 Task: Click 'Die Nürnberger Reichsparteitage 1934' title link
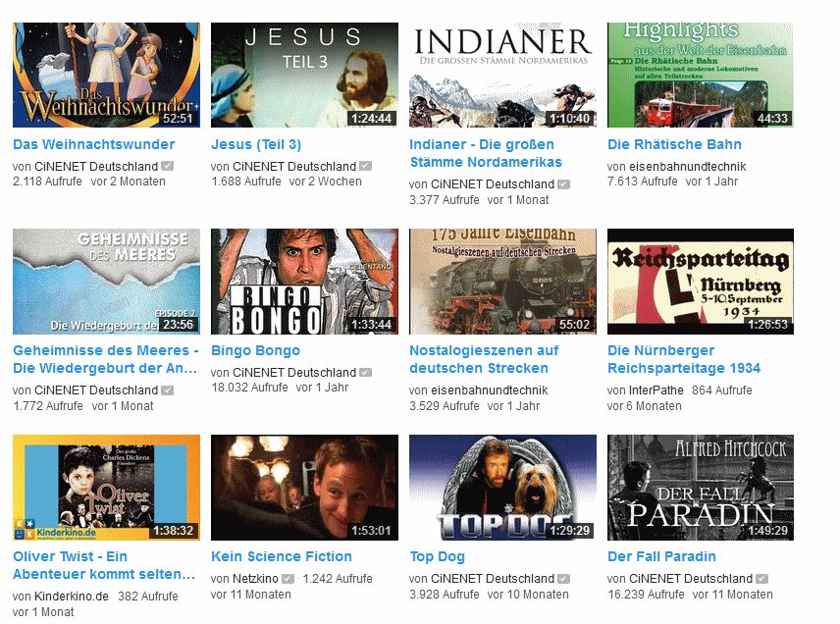click(x=684, y=359)
